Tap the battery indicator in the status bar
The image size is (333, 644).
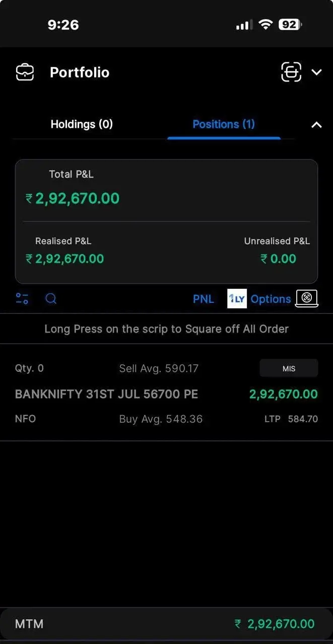pos(291,24)
